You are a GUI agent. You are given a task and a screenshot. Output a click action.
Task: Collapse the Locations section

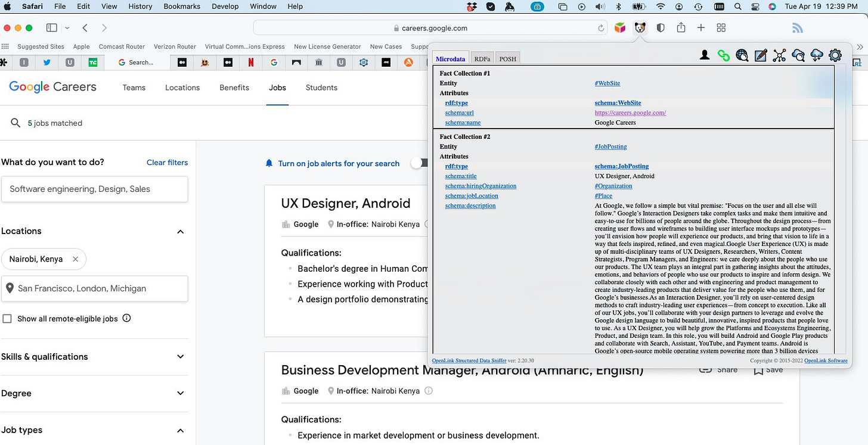(x=181, y=232)
